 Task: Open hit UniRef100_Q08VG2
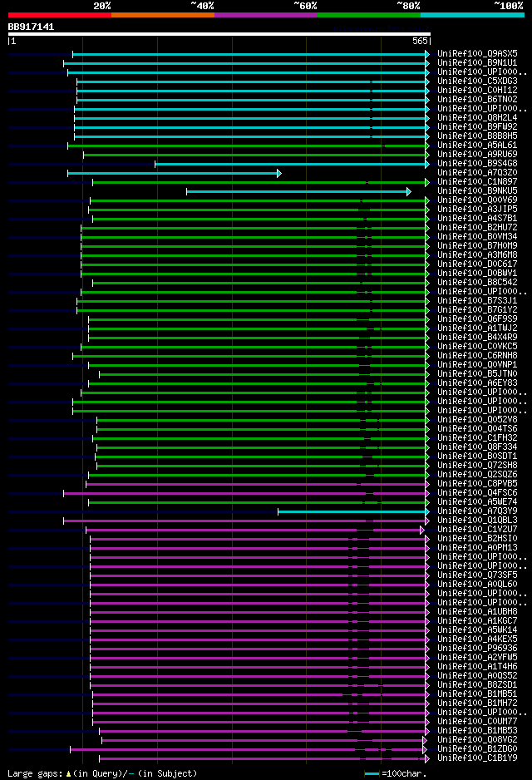[477, 740]
